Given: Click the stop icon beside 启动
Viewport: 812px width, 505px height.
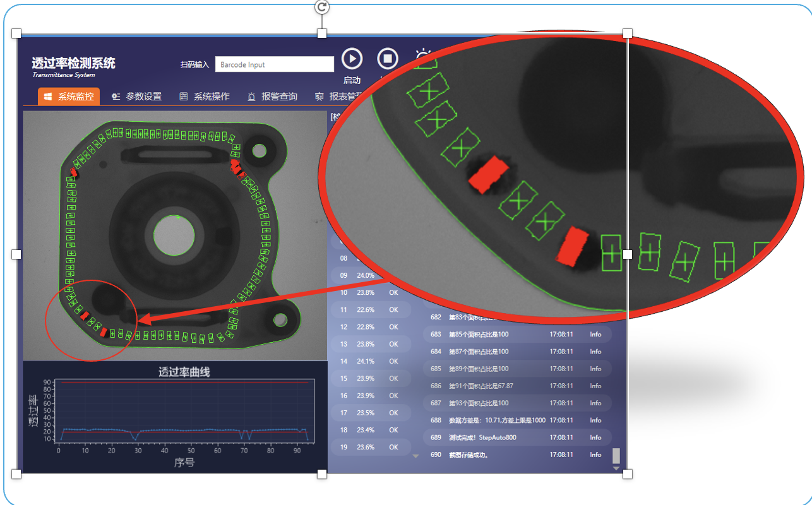Looking at the screenshot, I should tap(388, 59).
